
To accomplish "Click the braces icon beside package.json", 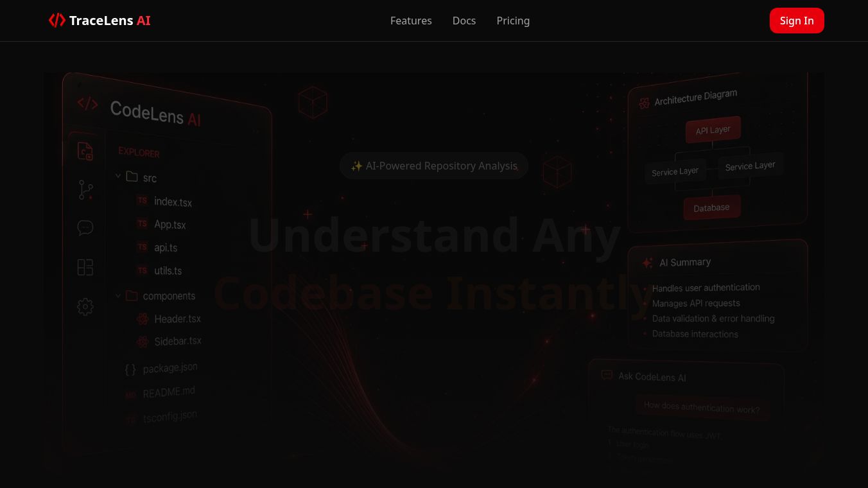I will 130,369.
